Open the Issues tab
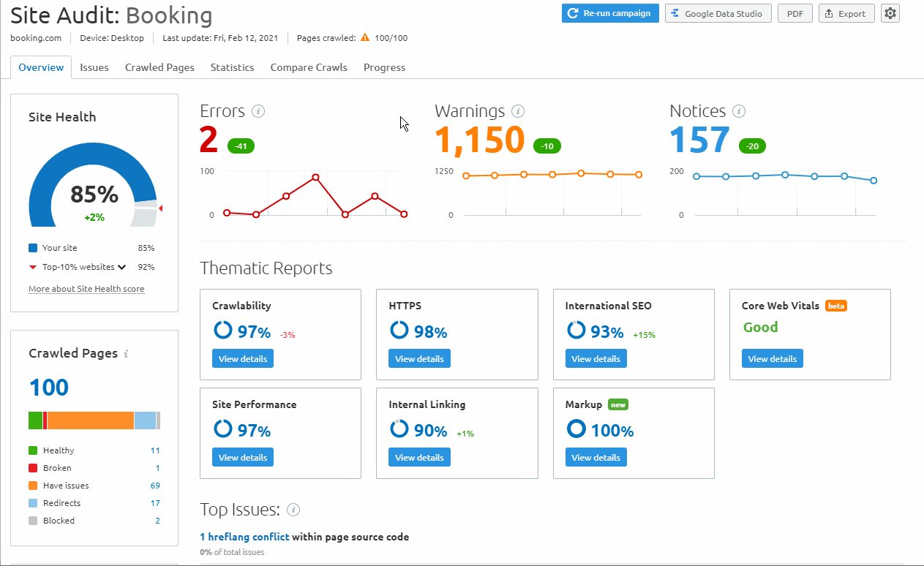 [94, 67]
